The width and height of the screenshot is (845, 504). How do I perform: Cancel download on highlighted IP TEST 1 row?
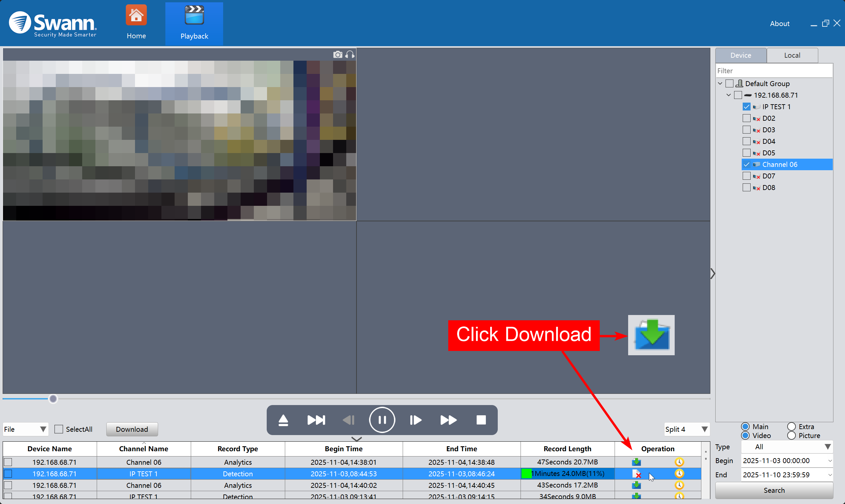(x=636, y=473)
